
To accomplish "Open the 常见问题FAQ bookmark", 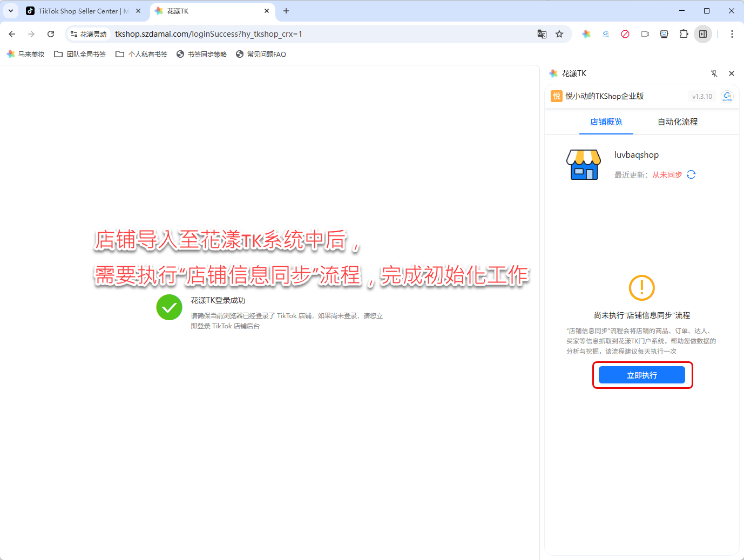I will pyautogui.click(x=261, y=54).
